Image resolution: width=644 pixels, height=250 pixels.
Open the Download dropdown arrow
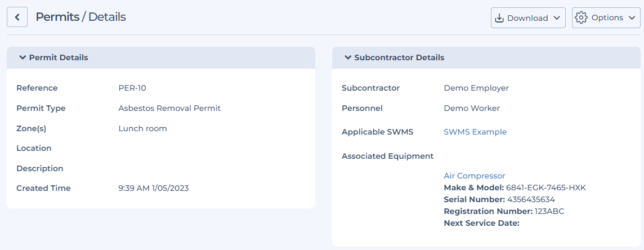pos(556,18)
